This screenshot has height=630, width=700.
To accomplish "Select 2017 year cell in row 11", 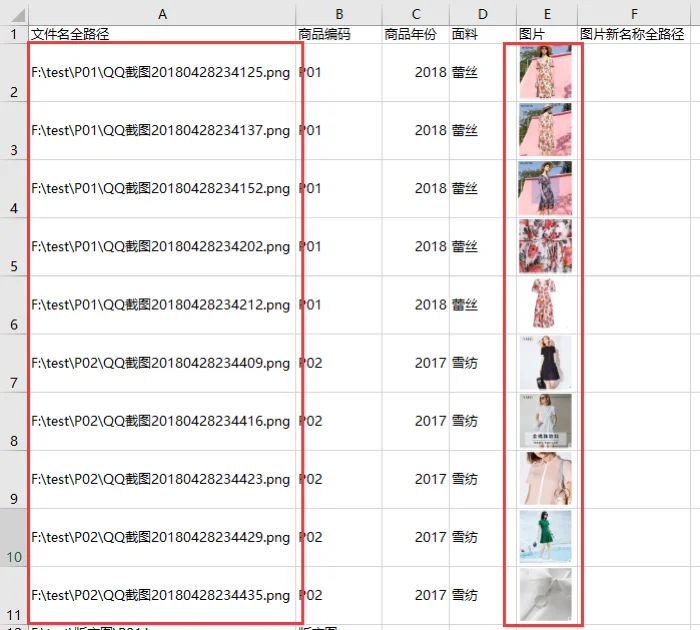I will pos(416,596).
